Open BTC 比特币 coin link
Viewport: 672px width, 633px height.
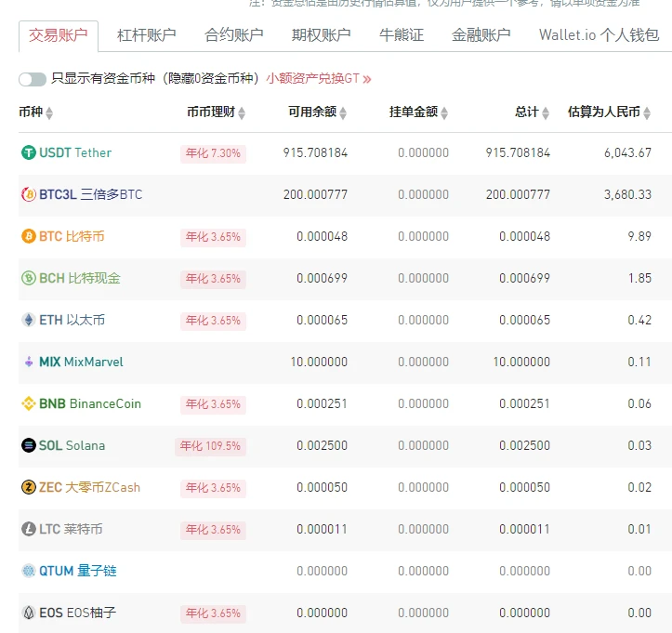coord(72,236)
